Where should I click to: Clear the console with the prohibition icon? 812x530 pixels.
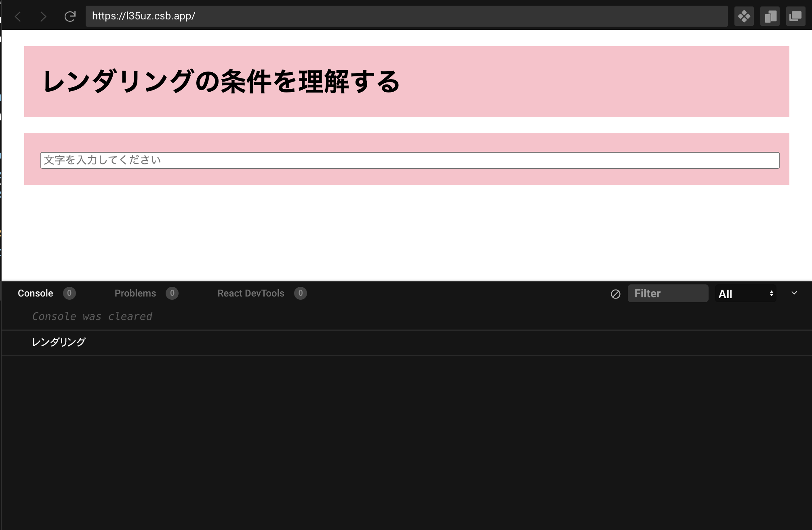click(x=615, y=294)
